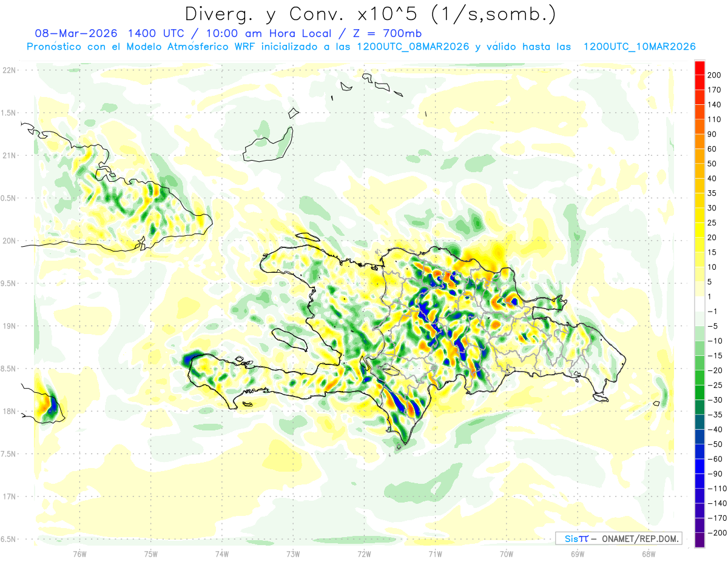This screenshot has height=562, width=728.
Task: Click the '20N' latitude label
Action: pos(9,241)
